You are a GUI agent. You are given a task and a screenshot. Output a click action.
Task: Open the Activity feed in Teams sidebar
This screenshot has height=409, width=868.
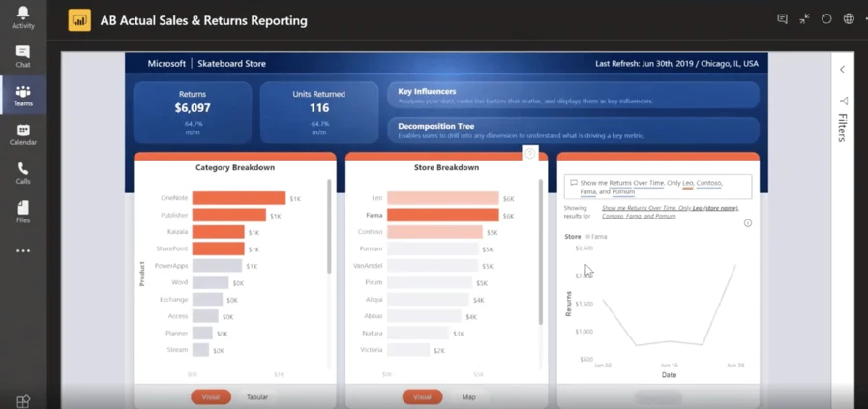point(23,17)
